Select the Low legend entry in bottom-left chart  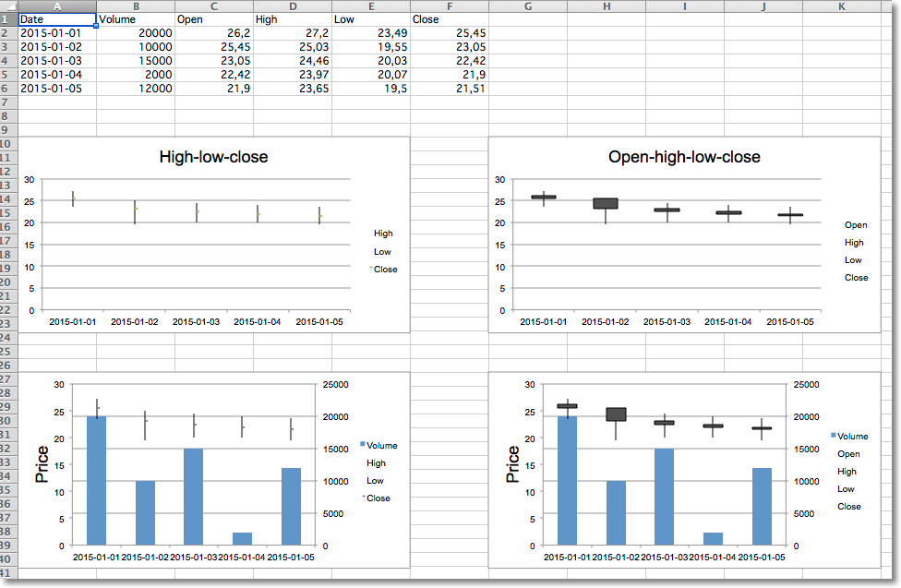376,480
